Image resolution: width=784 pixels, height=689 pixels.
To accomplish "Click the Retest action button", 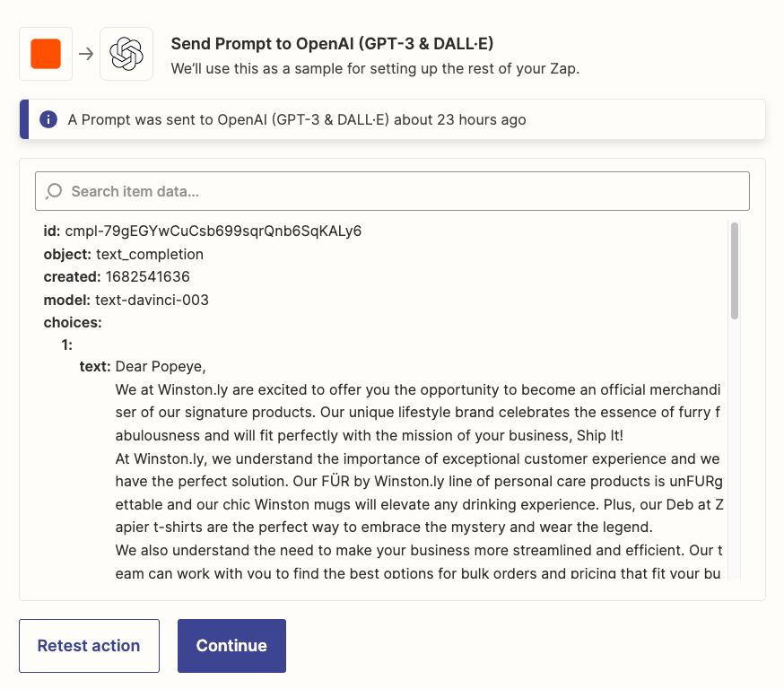I will (x=89, y=646).
